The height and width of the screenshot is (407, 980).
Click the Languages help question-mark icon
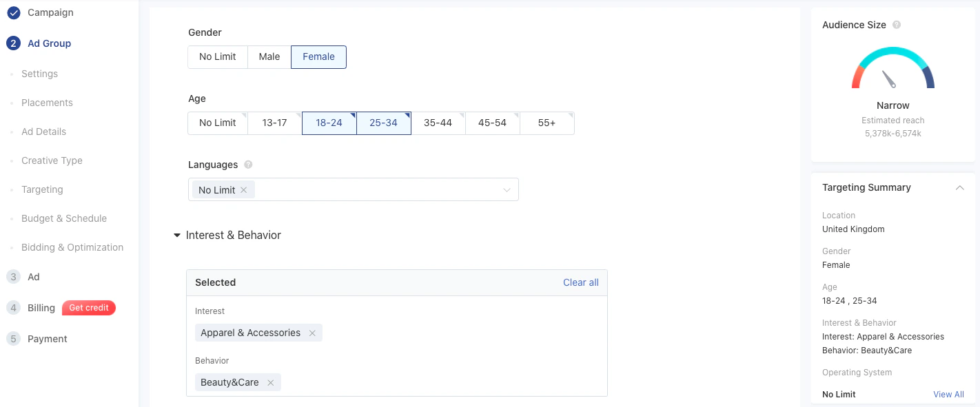pos(248,165)
